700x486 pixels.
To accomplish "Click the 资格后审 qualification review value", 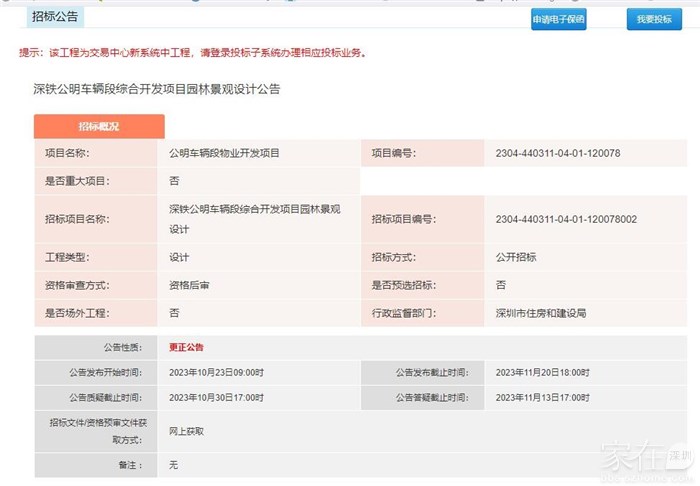I will pos(189,285).
